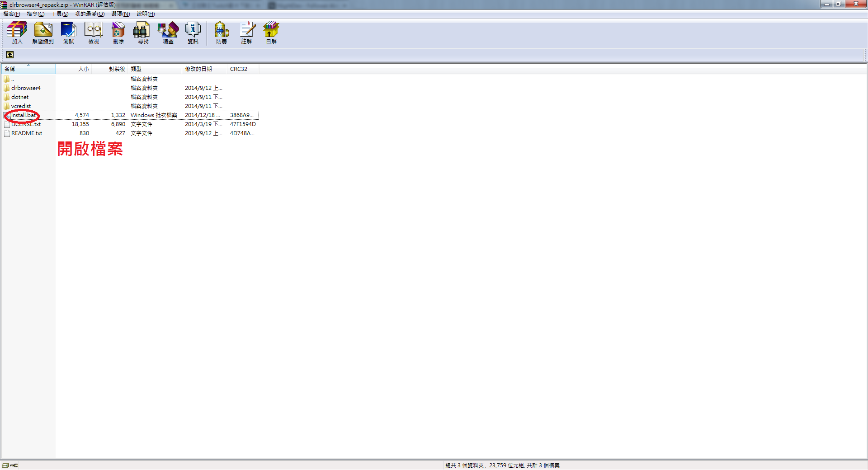Click the 加入 (Add) toolbar icon
This screenshot has width=868, height=470.
17,33
